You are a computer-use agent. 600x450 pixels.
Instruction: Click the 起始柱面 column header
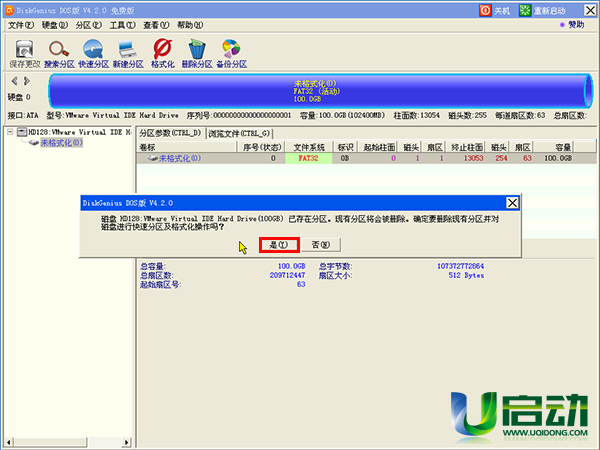pyautogui.click(x=378, y=147)
